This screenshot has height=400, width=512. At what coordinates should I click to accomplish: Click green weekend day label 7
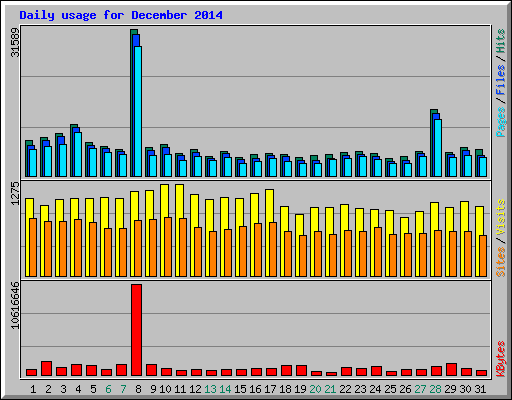tap(123, 389)
